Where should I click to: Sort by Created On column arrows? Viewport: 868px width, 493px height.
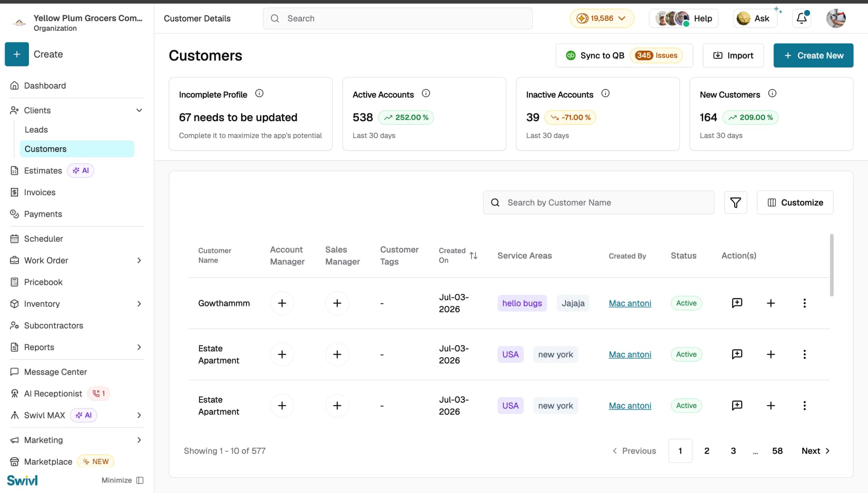[473, 255]
